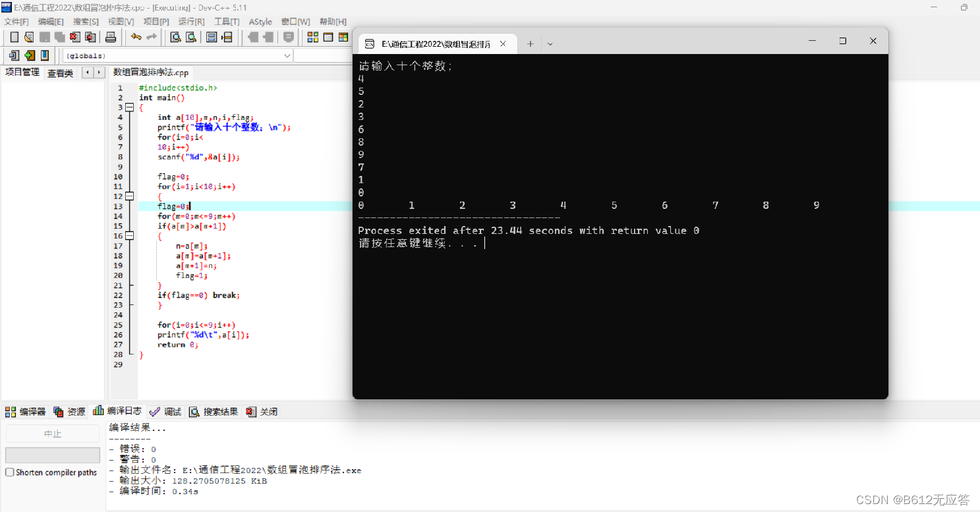Click the New file toolbar icon
The image size is (980, 512).
point(14,37)
